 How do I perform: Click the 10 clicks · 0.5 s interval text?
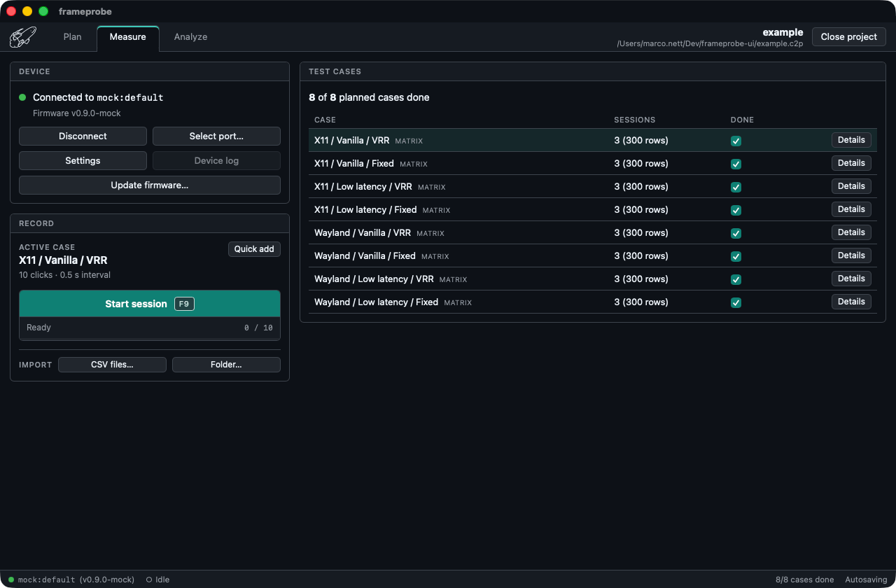click(x=64, y=275)
